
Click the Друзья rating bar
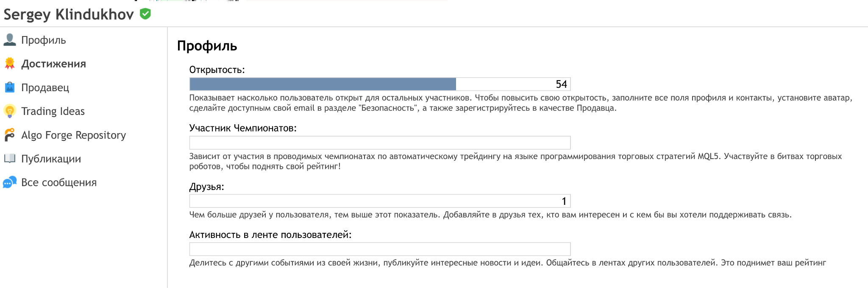380,201
